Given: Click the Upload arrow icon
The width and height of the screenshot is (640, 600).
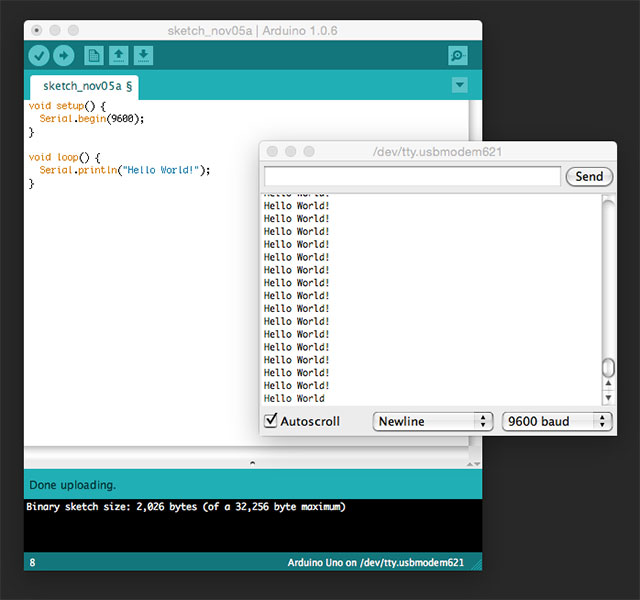Looking at the screenshot, I should tap(64, 56).
